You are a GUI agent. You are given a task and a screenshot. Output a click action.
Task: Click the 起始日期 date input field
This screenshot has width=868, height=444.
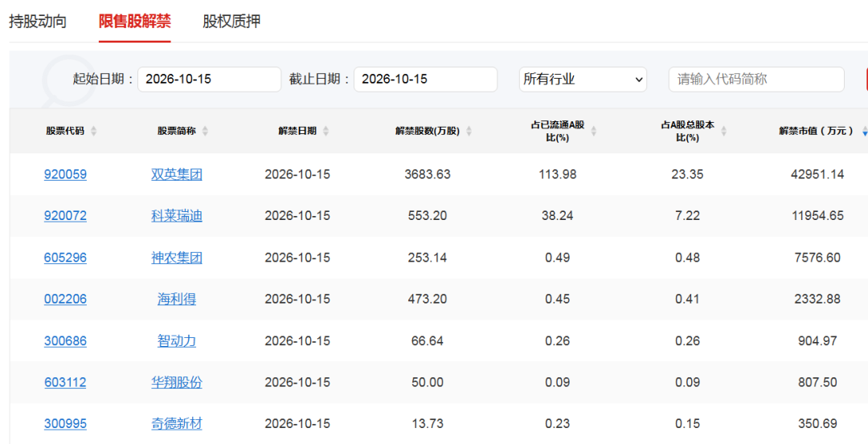[209, 79]
